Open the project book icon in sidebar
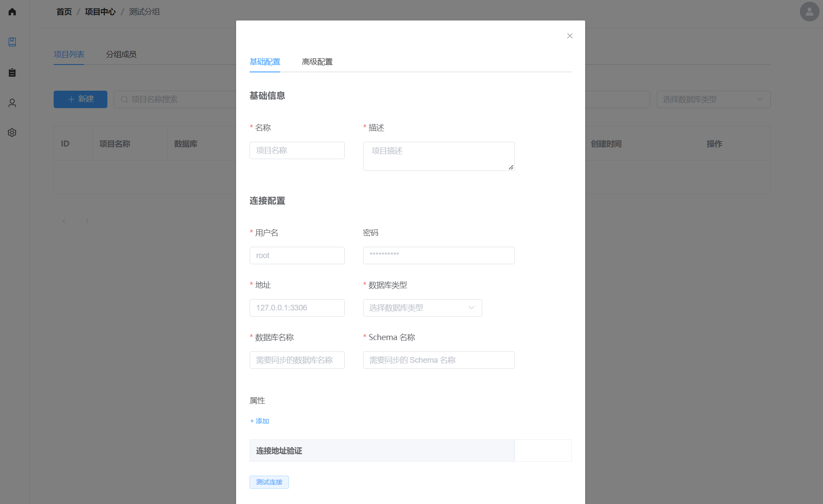The height and width of the screenshot is (504, 823). (12, 42)
